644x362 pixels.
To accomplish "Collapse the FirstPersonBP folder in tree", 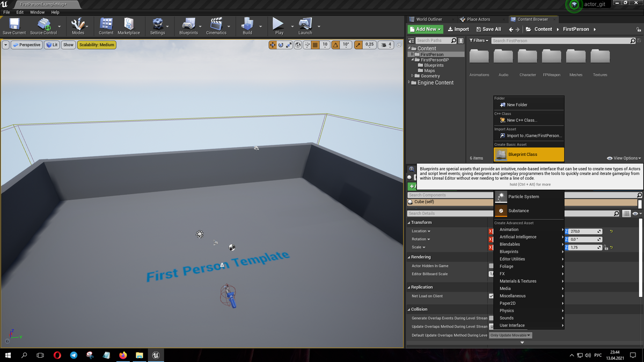I will click(412, 60).
